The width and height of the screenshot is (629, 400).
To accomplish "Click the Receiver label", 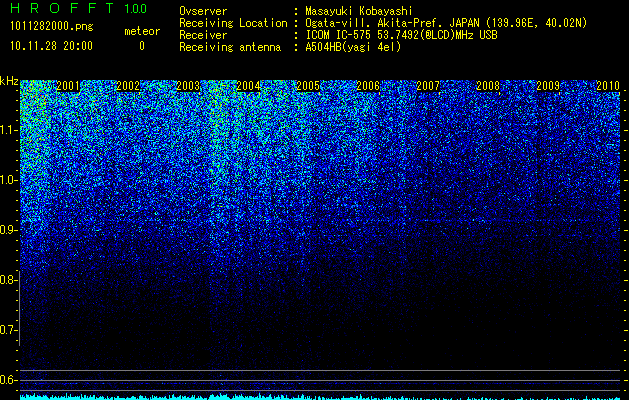I will 203,35.
